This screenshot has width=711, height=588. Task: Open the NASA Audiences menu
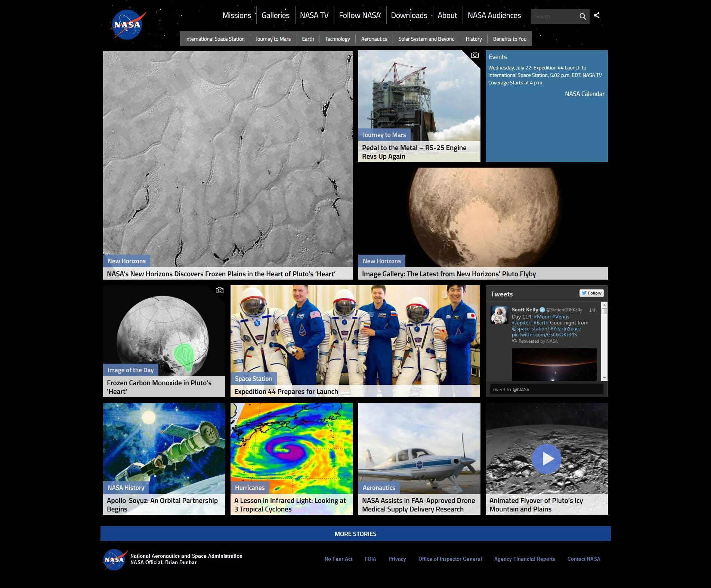pyautogui.click(x=494, y=15)
